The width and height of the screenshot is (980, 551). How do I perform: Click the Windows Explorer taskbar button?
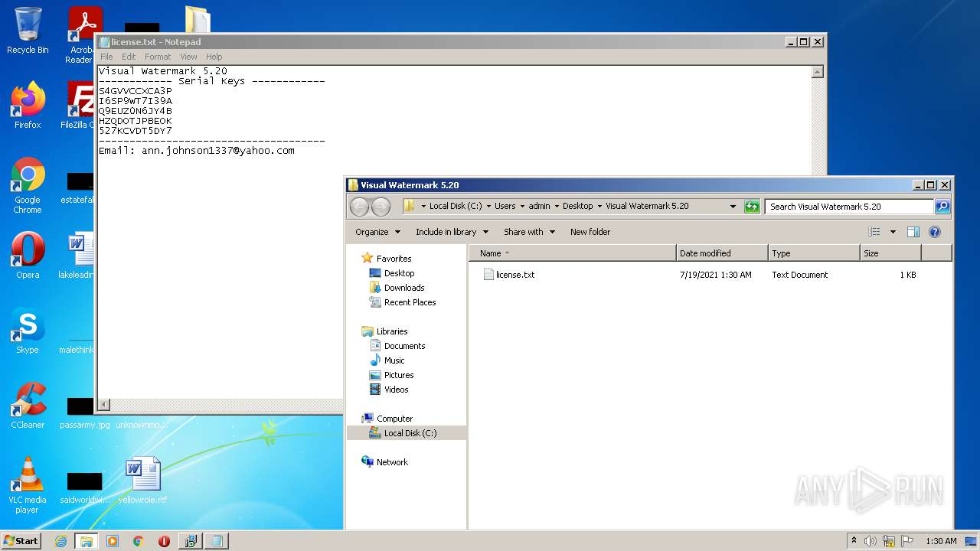tap(87, 541)
